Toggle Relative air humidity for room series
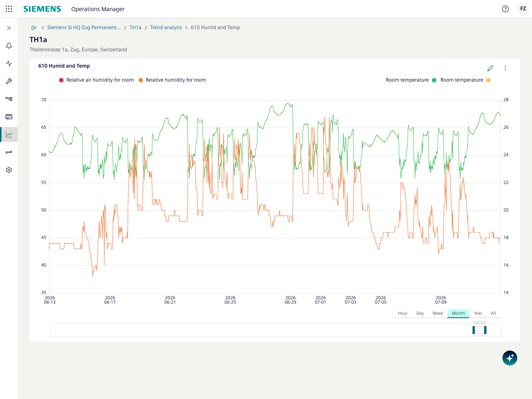532x399 pixels. (96, 80)
